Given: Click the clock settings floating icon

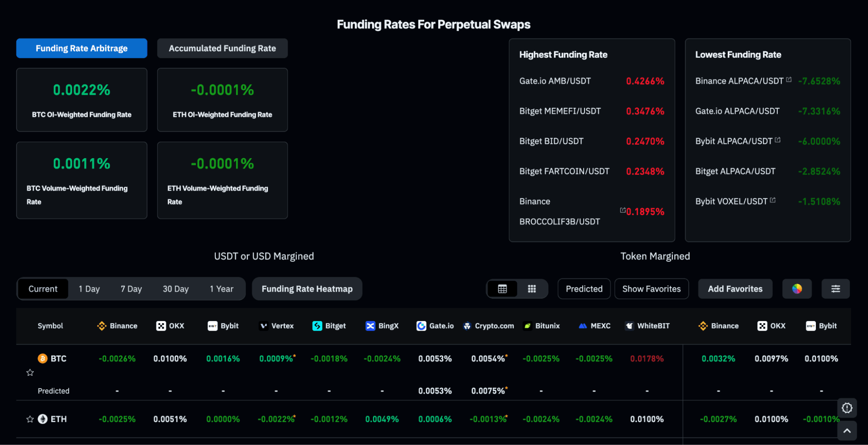Looking at the screenshot, I should 847,408.
